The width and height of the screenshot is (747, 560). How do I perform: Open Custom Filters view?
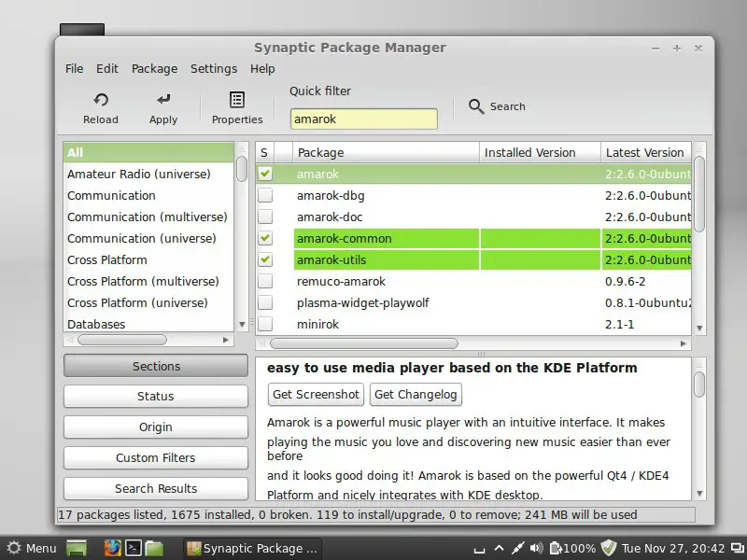click(x=156, y=457)
